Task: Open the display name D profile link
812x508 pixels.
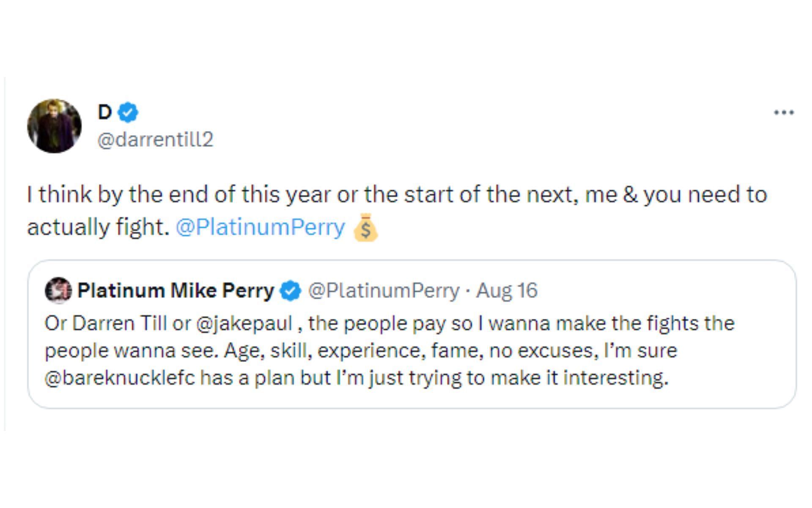Action: pos(104,112)
